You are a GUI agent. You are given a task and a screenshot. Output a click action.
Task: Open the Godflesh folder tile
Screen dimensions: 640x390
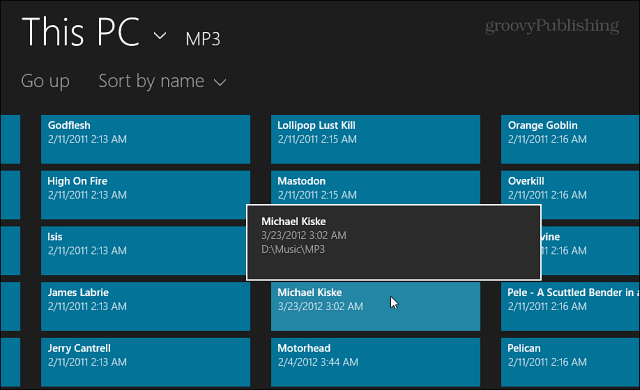(145, 139)
